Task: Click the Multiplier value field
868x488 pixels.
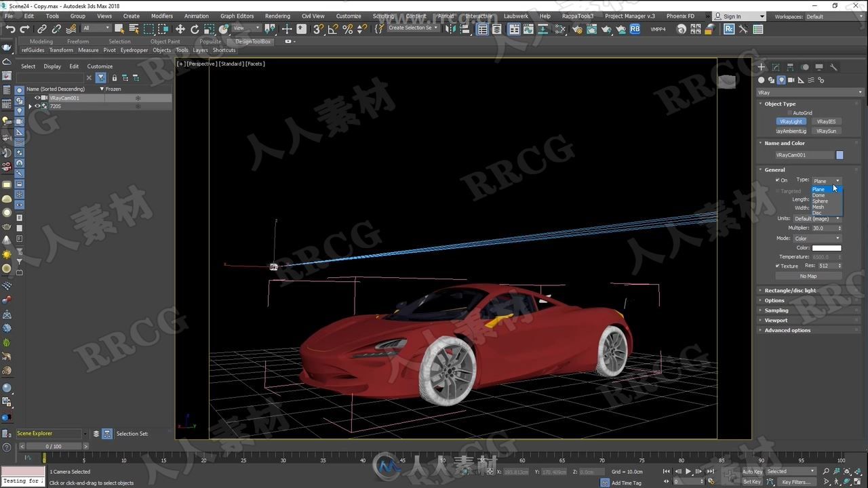Action: coord(824,228)
